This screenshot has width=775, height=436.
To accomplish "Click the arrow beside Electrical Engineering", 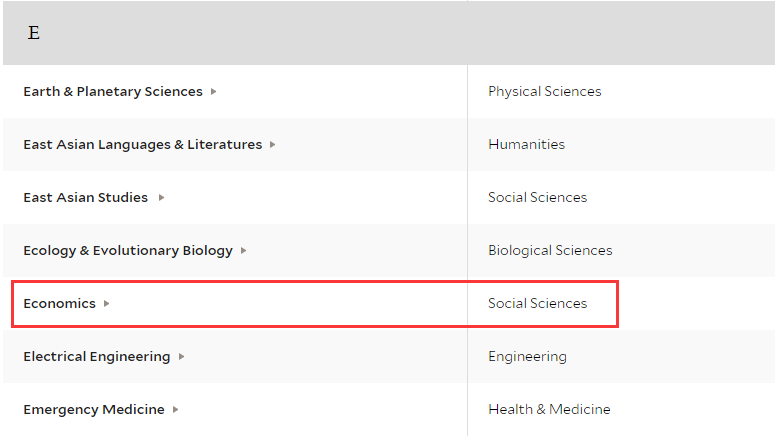I will pyautogui.click(x=181, y=356).
